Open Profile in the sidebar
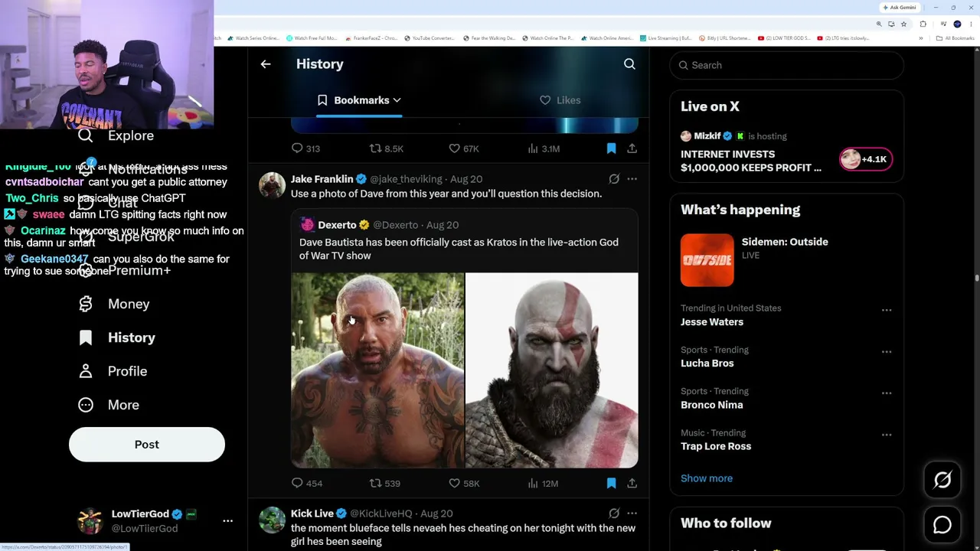 pos(113,371)
